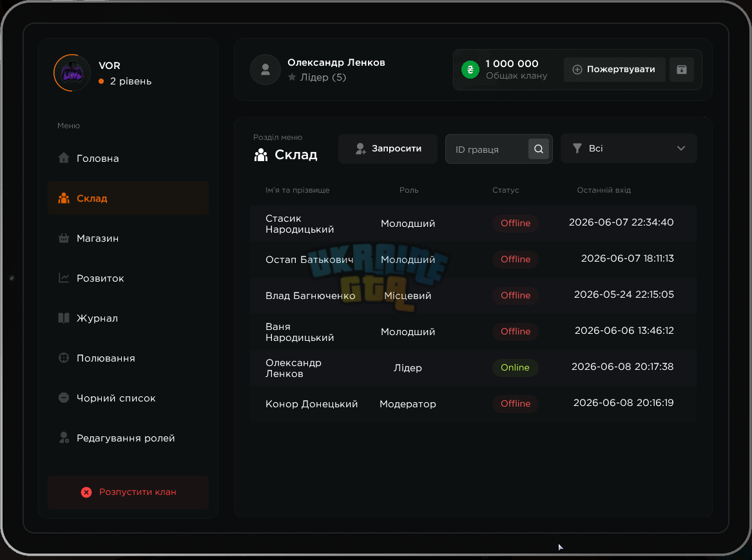The height and width of the screenshot is (560, 752).
Task: Click the withdraw box icon button
Action: pos(682,70)
